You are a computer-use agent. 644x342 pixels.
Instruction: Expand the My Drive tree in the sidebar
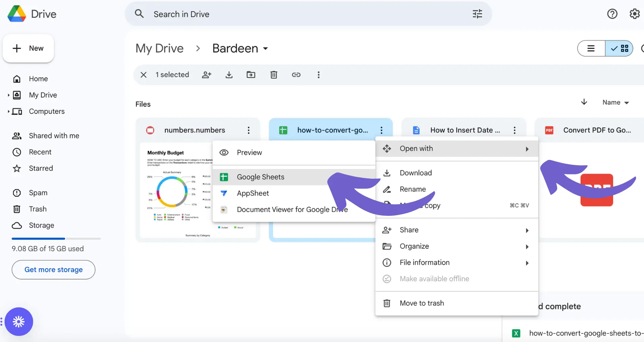[8, 95]
